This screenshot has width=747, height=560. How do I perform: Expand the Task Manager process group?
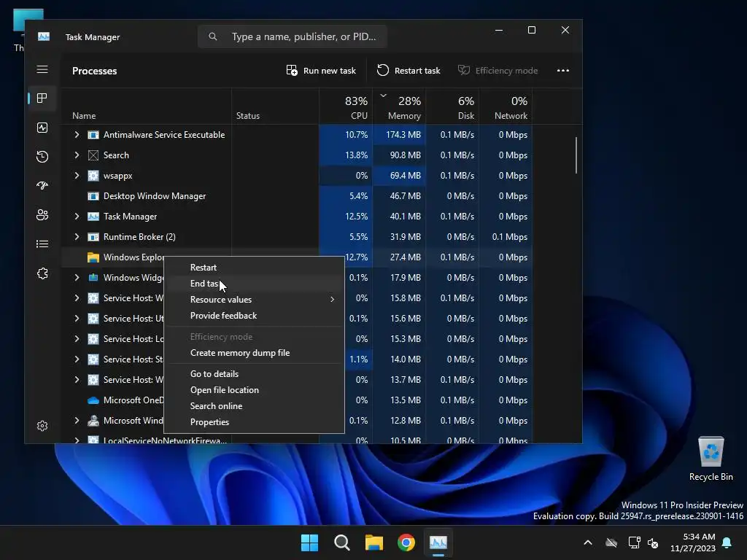(x=77, y=217)
